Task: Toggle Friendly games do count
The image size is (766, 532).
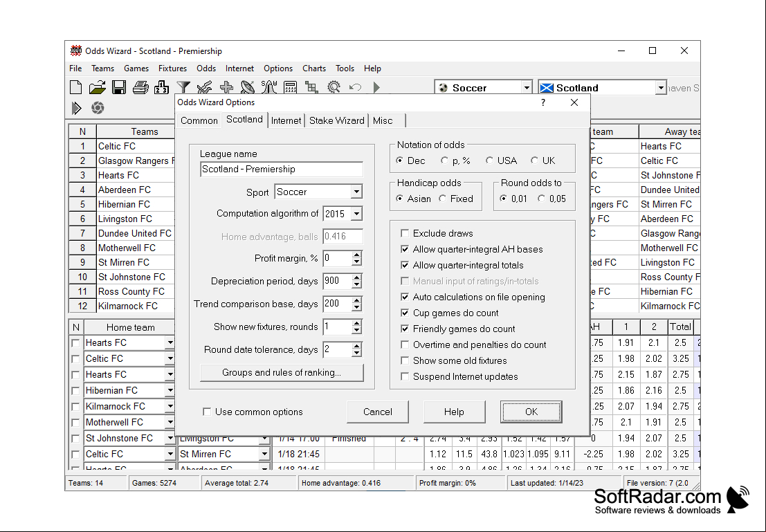Action: click(x=405, y=329)
